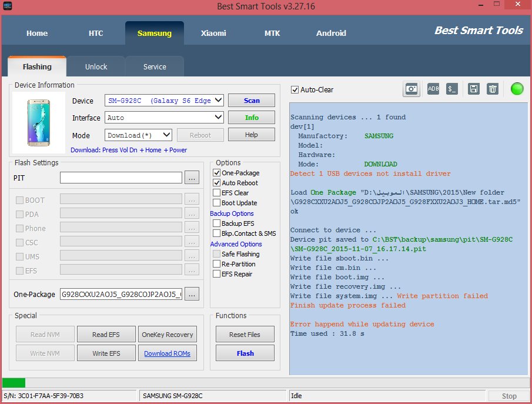Browse for One-Package file
Image resolution: width=532 pixels, height=404 pixels.
192,294
